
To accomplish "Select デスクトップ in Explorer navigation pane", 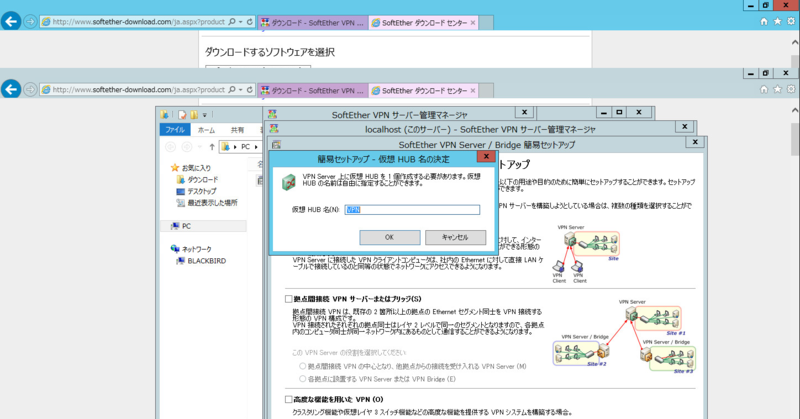I will click(196, 191).
